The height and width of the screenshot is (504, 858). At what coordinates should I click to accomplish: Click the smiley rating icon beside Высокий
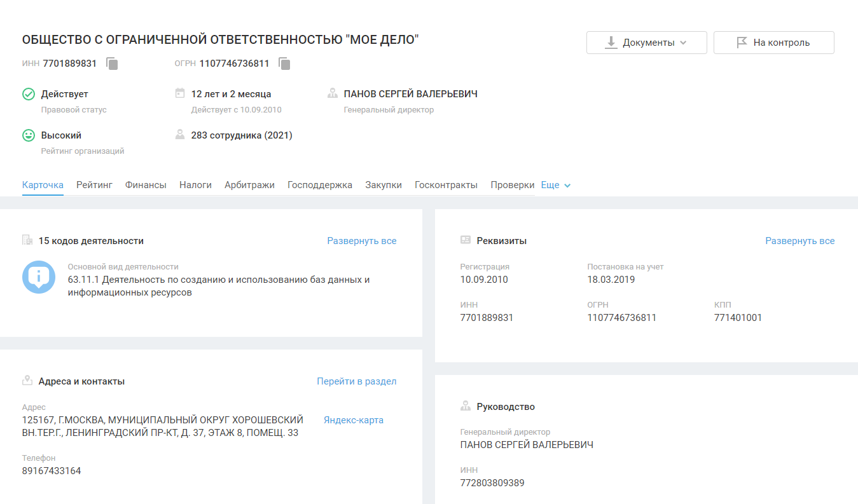[x=29, y=135]
